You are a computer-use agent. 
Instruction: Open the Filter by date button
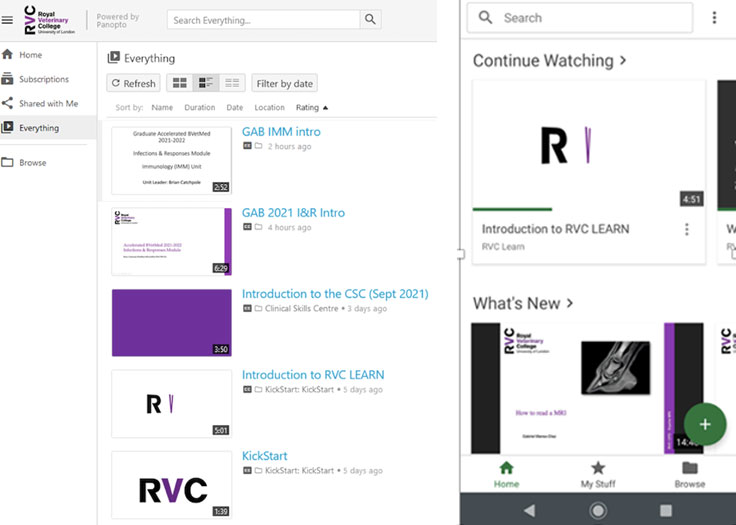coord(284,84)
